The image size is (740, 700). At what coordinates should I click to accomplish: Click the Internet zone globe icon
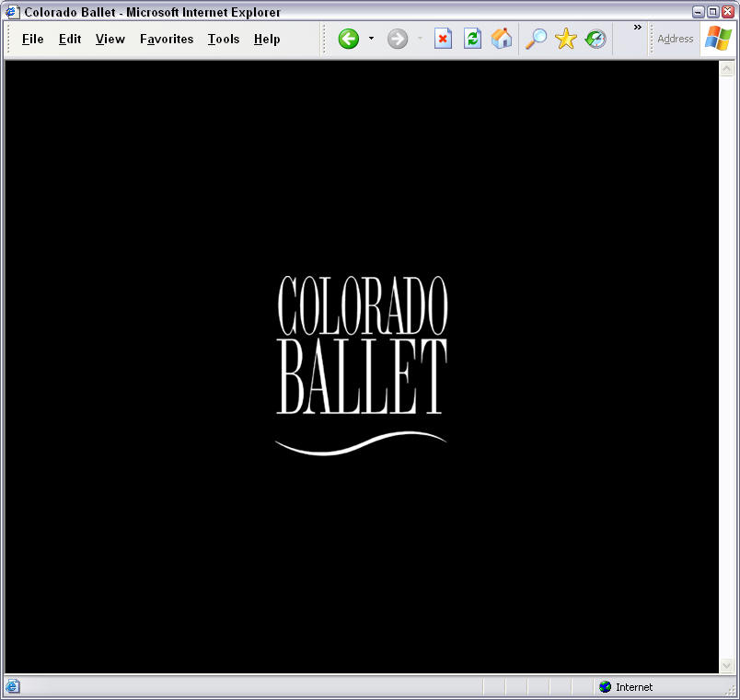point(605,687)
